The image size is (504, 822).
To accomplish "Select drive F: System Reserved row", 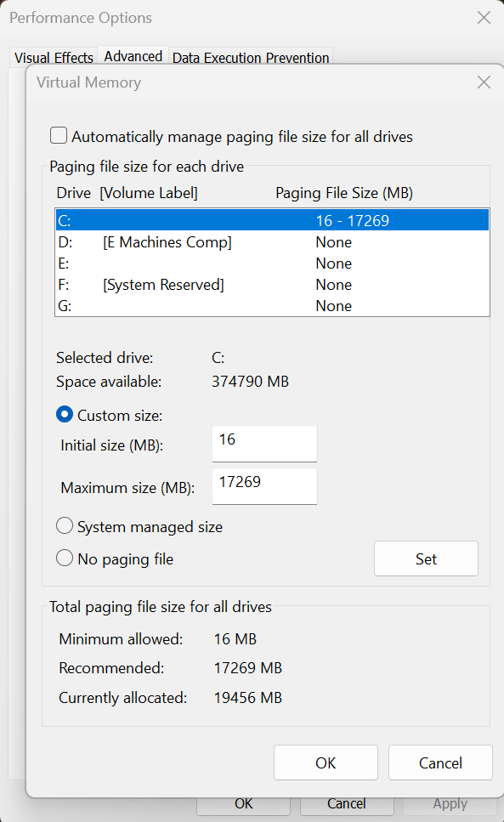I will (273, 285).
